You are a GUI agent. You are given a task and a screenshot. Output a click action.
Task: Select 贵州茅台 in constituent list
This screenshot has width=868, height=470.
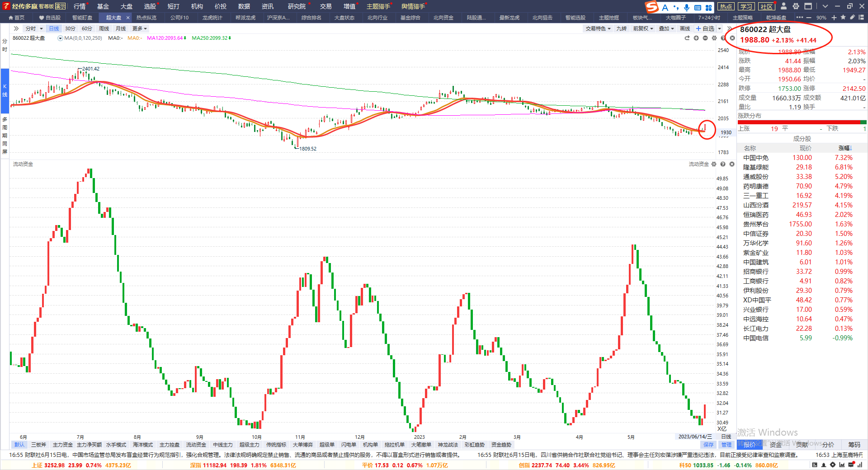pyautogui.click(x=802, y=224)
